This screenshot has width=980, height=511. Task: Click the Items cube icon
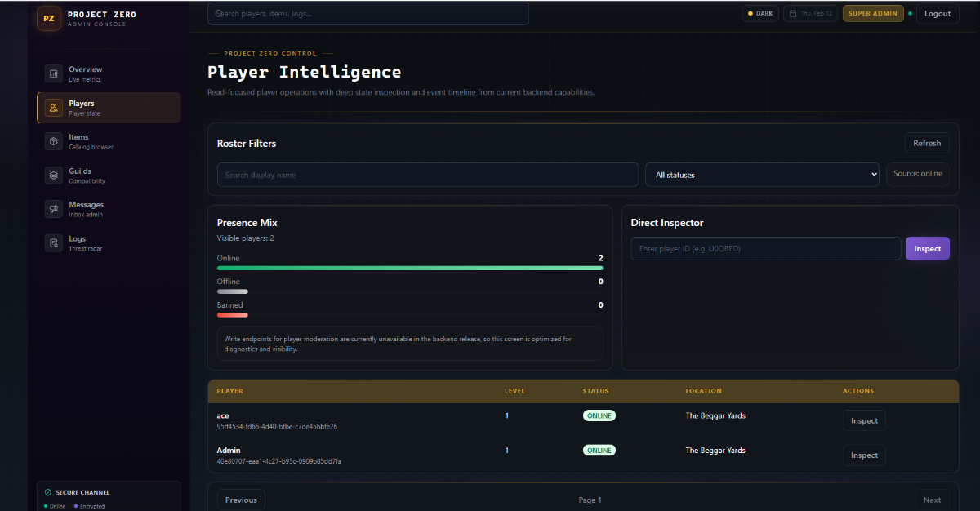click(x=53, y=141)
